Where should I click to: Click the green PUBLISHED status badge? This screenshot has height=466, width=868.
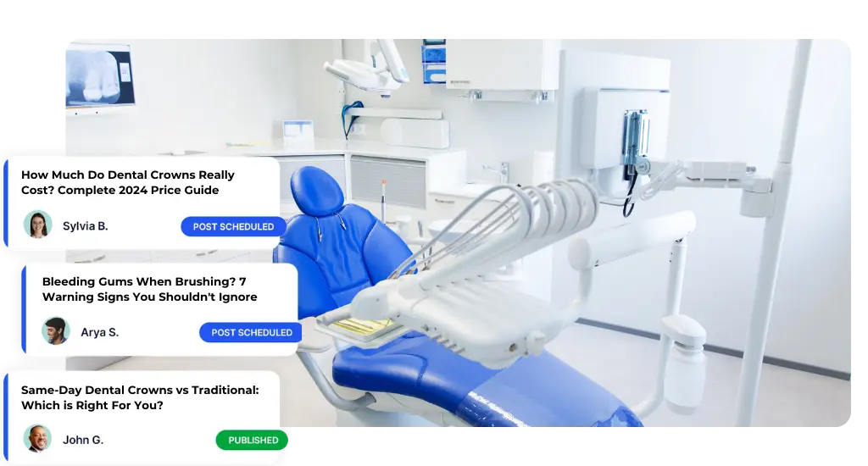[252, 440]
